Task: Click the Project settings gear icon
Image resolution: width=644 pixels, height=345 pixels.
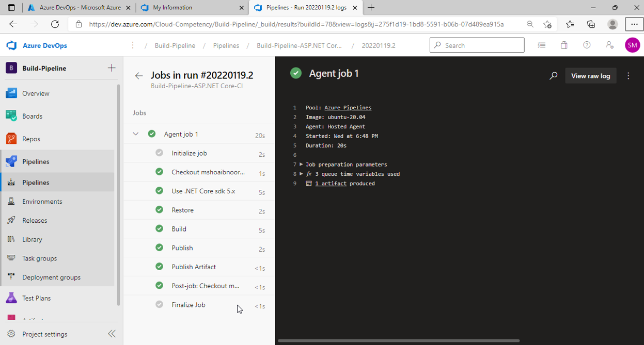Action: click(11, 334)
